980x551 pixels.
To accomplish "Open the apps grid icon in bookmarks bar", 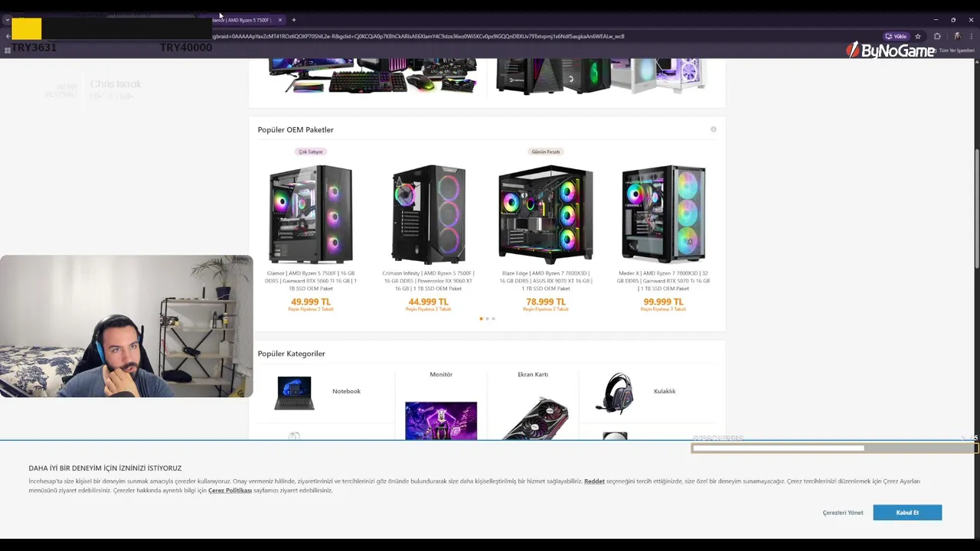I will tap(8, 51).
